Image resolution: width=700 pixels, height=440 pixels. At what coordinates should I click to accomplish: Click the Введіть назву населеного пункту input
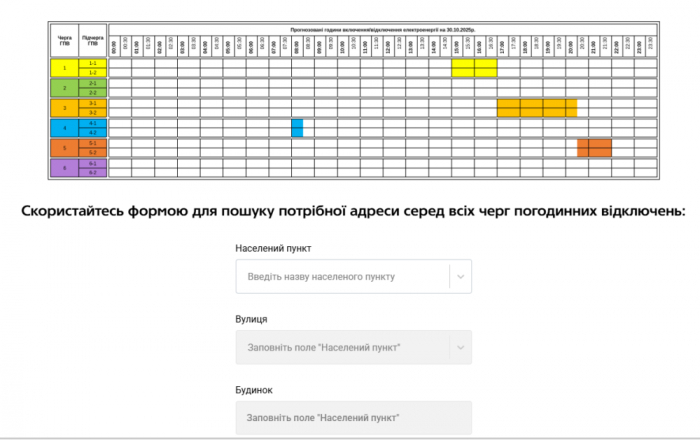[342, 276]
